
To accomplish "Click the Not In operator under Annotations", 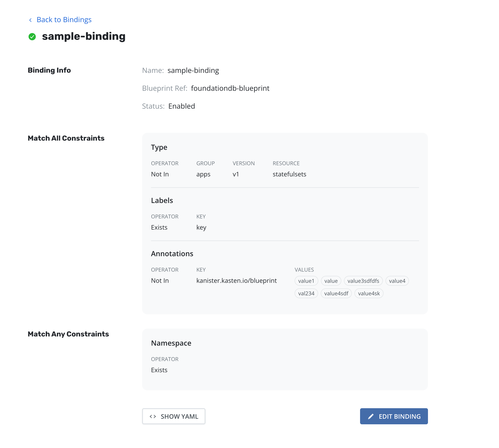I will 160,281.
